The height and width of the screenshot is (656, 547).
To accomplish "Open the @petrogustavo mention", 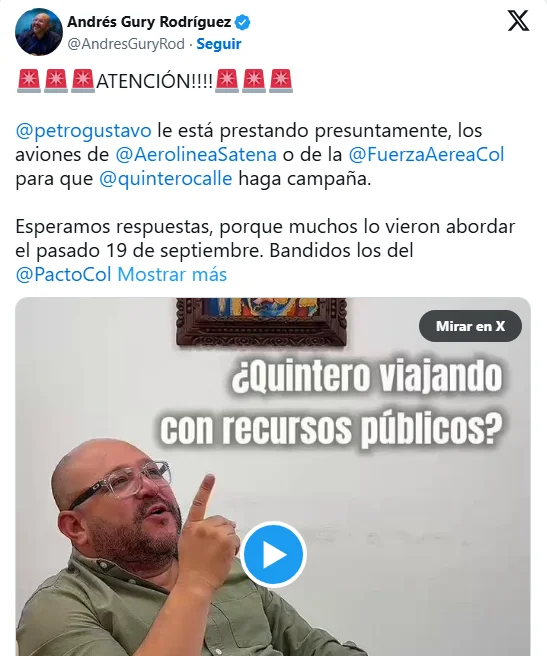I will click(x=83, y=131).
